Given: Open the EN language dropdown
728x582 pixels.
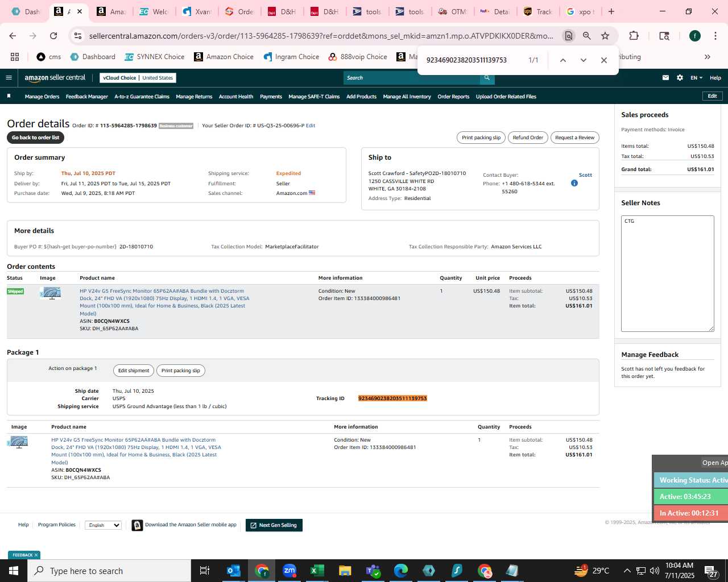Looking at the screenshot, I should pos(696,78).
